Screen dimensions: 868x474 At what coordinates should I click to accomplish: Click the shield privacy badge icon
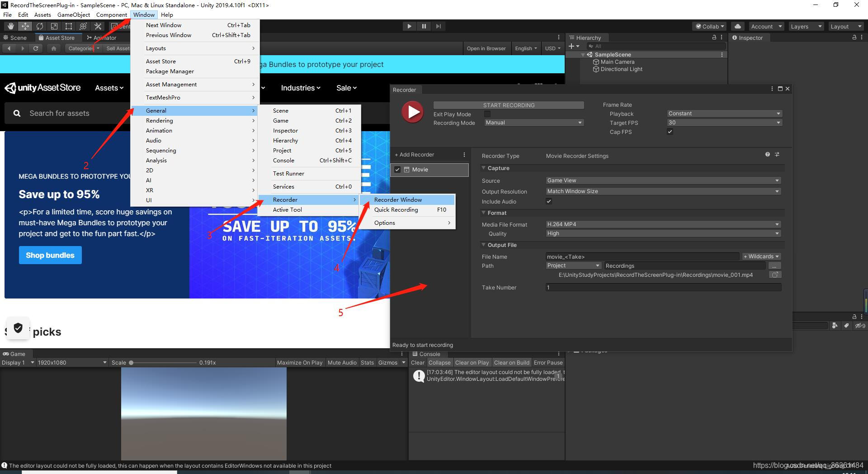click(x=18, y=328)
